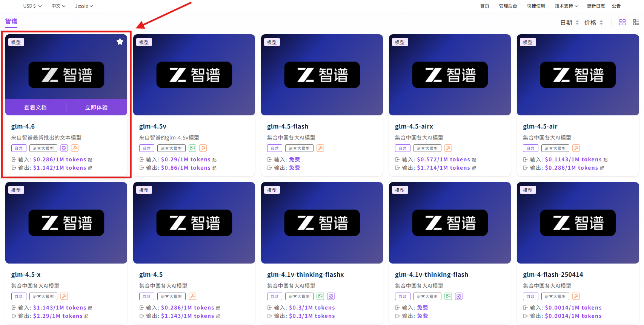This screenshot has width=644, height=325.
Task: Click 立即体验 on the glm-4.6 card
Action: pos(96,107)
